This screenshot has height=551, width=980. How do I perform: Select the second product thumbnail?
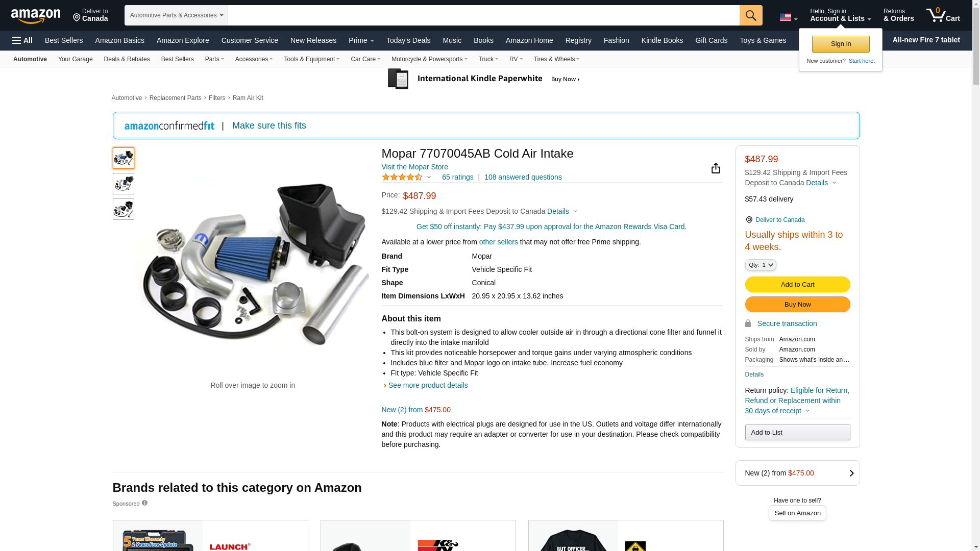[124, 184]
